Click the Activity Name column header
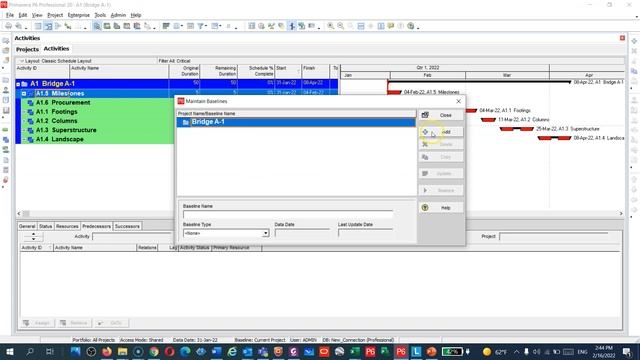The width and height of the screenshot is (640, 360). (x=119, y=71)
